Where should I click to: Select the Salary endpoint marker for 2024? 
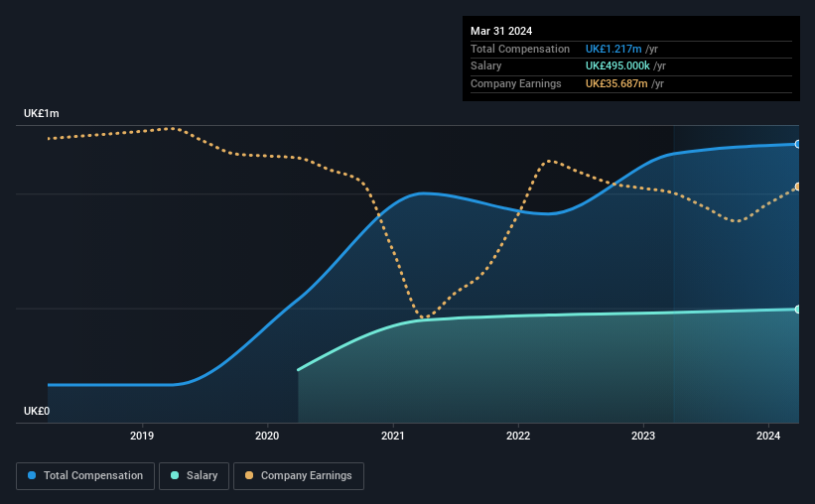pos(798,310)
